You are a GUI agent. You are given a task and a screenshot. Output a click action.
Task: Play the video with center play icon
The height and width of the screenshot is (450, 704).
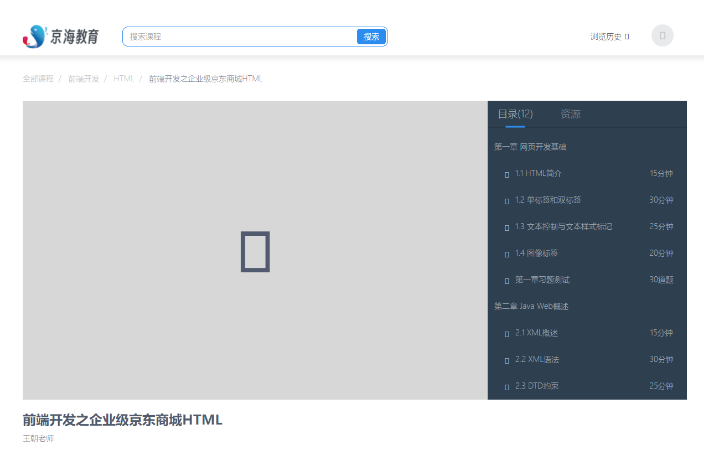point(255,251)
